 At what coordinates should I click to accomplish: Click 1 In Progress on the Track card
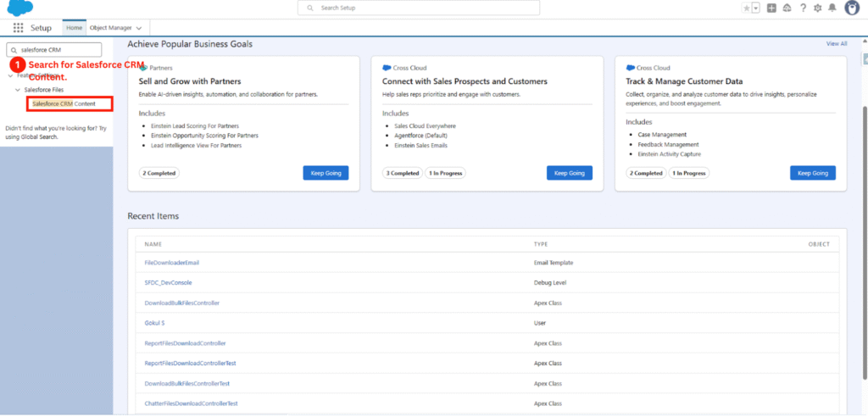point(688,174)
